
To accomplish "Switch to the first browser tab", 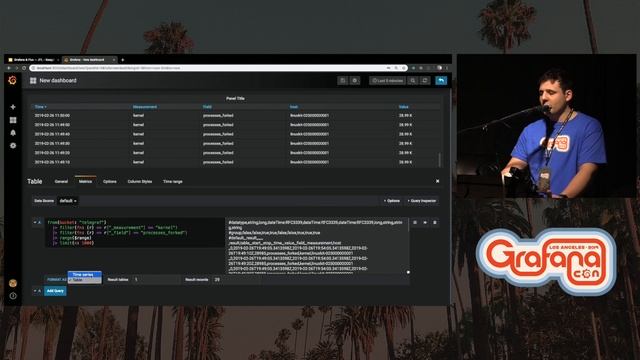I will pos(33,60).
